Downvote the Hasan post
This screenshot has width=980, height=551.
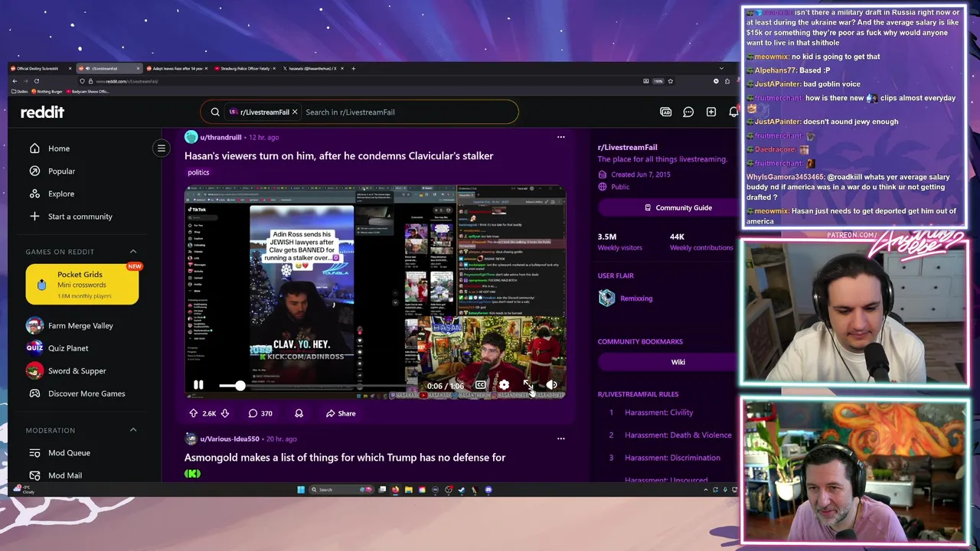click(x=225, y=413)
